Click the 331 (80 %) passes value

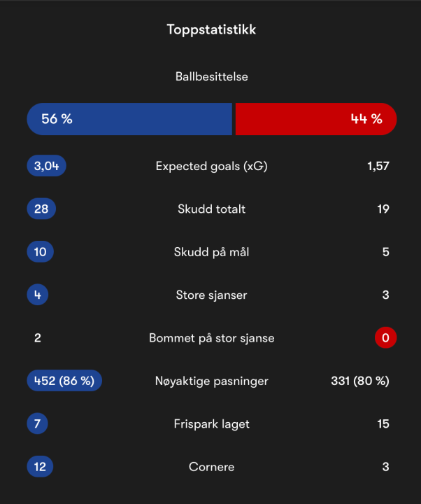[359, 381]
